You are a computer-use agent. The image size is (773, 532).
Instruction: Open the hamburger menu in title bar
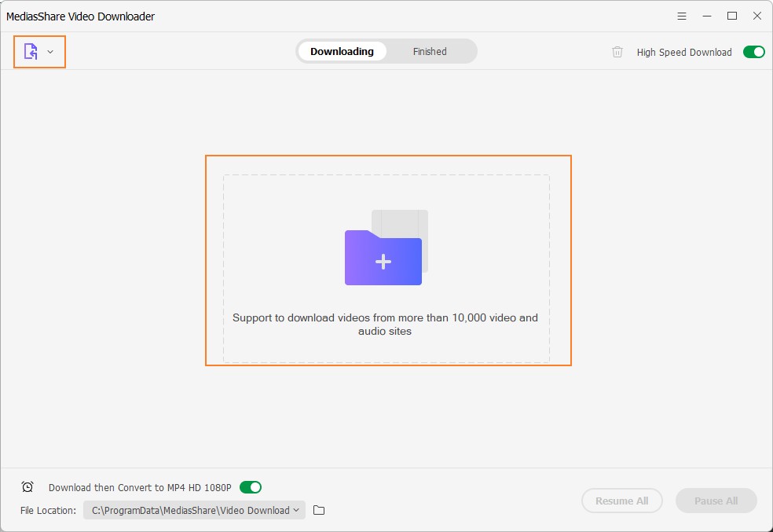click(x=681, y=16)
